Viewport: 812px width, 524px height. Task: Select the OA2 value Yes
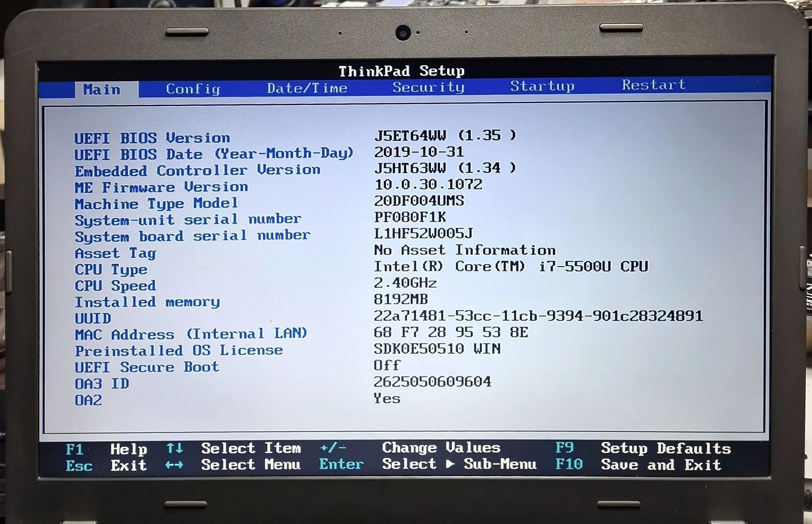387,398
